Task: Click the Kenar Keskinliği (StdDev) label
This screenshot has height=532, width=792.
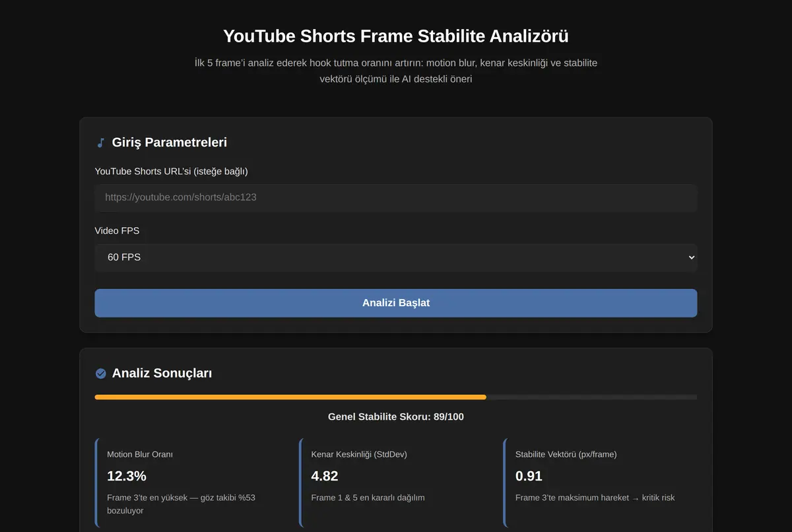Action: coord(358,454)
